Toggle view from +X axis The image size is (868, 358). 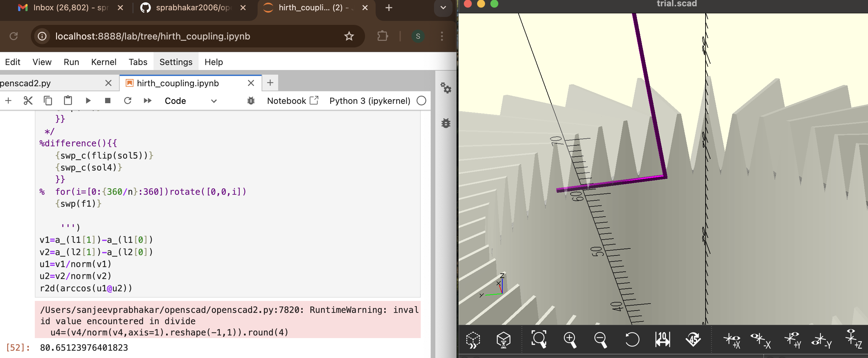click(x=732, y=340)
